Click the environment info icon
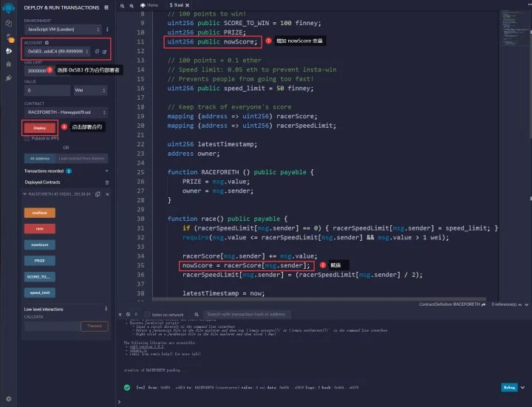 coord(107,30)
